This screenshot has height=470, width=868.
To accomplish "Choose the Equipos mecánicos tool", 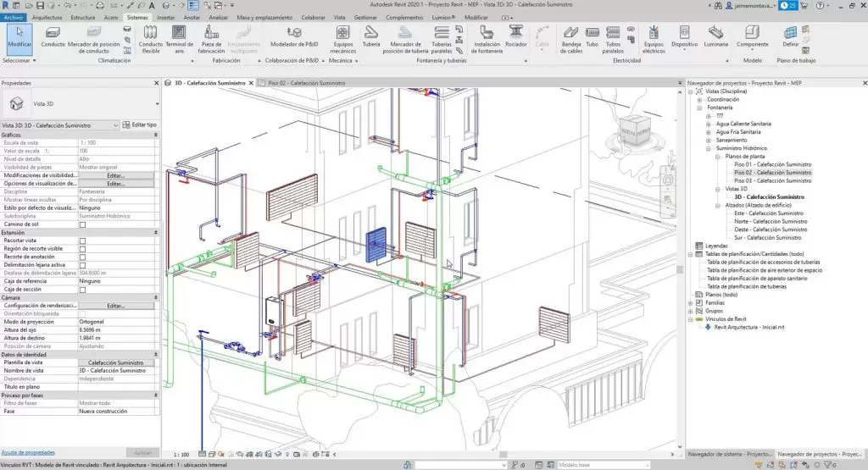I will point(343,37).
